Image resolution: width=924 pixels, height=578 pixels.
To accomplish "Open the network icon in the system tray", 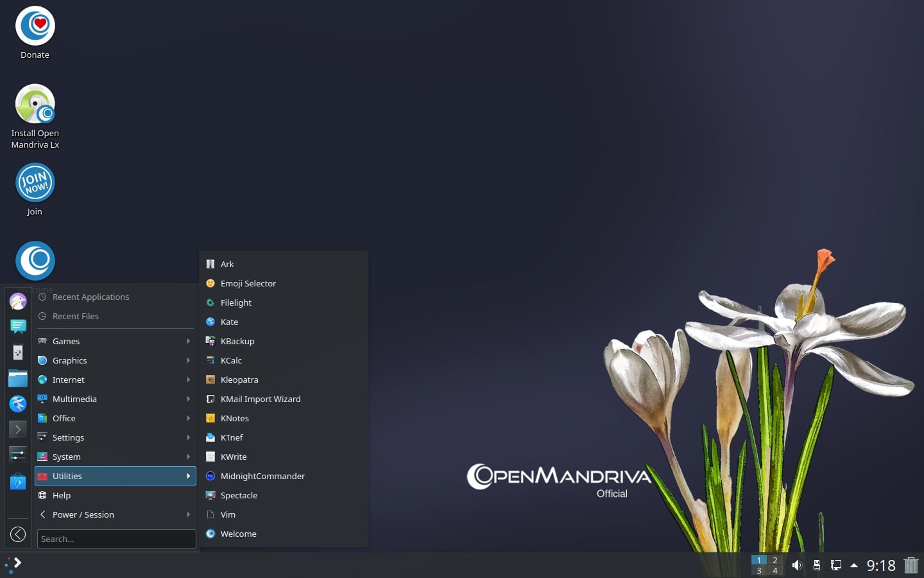I will coord(836,566).
